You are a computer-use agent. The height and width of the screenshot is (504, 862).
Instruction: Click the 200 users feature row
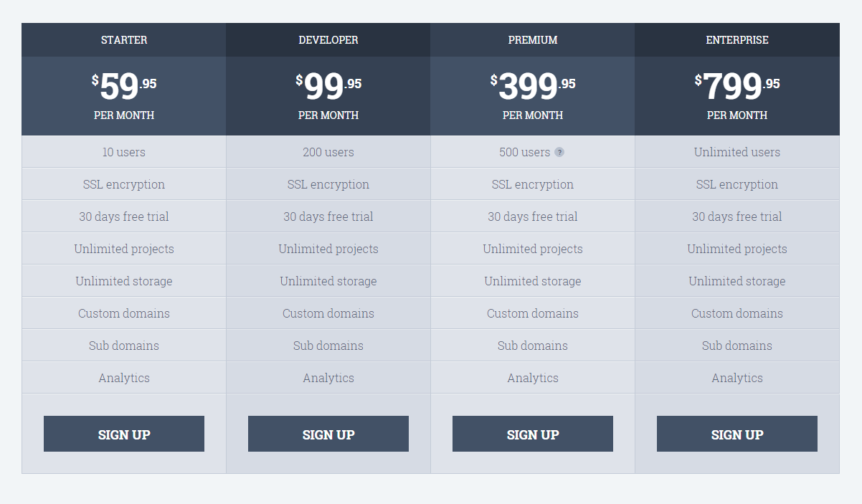pos(328,152)
